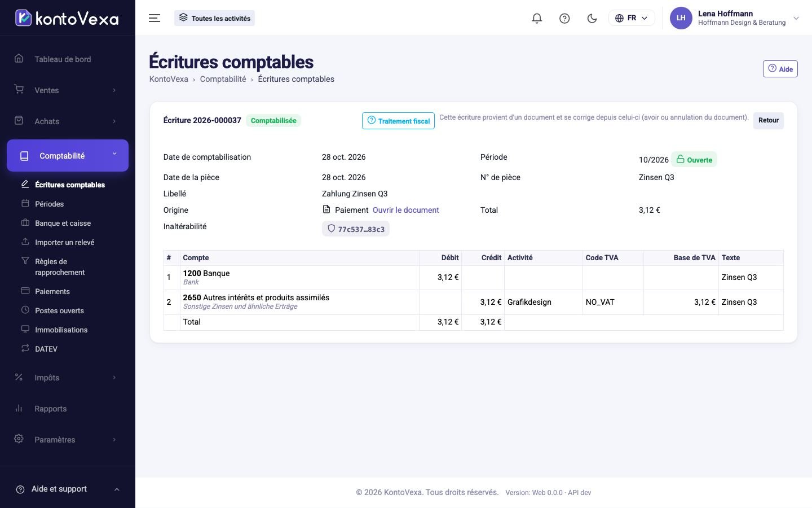Open Rapports section
The width and height of the screenshot is (812, 508).
coord(68,409)
